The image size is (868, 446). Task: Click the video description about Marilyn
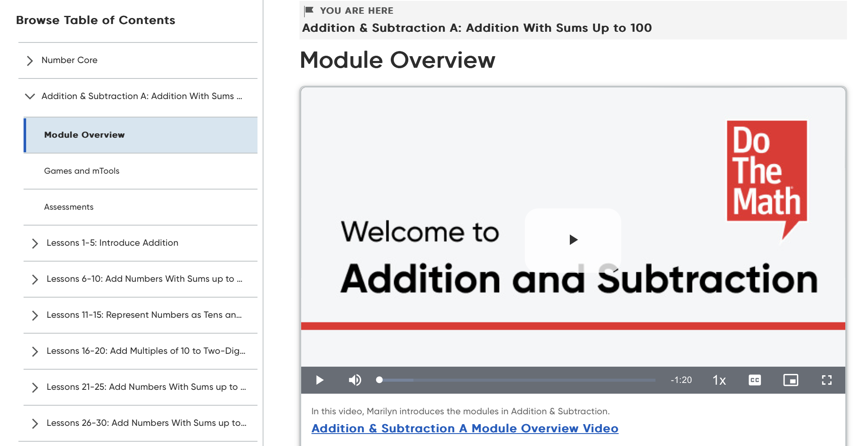[x=461, y=411]
